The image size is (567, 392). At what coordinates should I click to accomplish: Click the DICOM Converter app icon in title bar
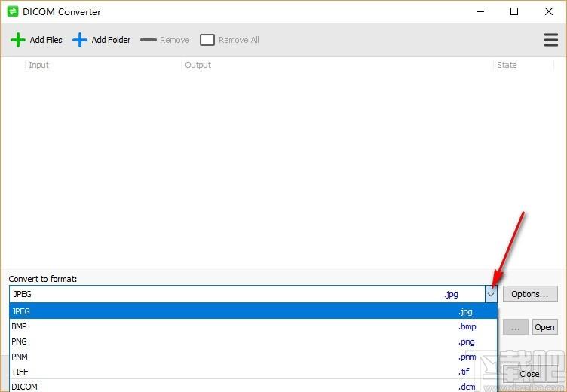tap(13, 11)
